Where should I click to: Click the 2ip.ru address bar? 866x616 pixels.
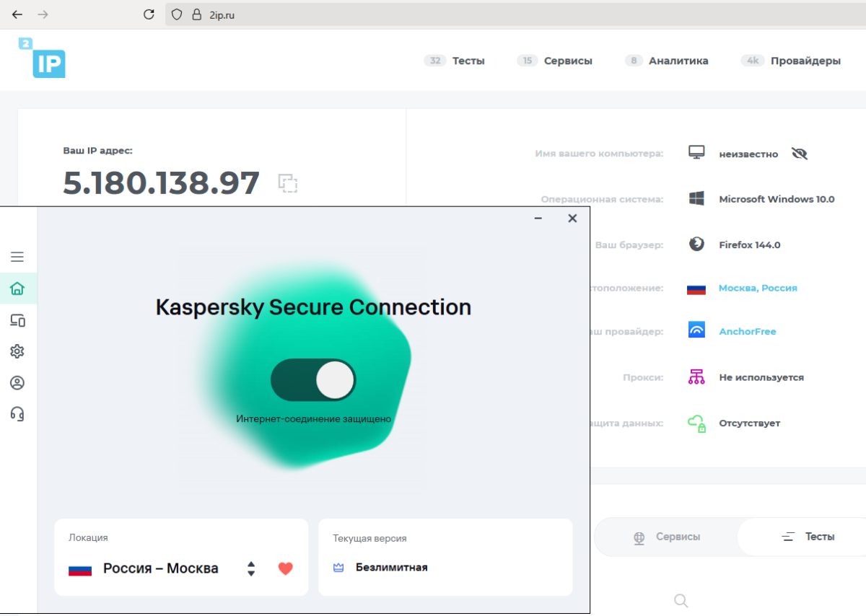(515, 14)
